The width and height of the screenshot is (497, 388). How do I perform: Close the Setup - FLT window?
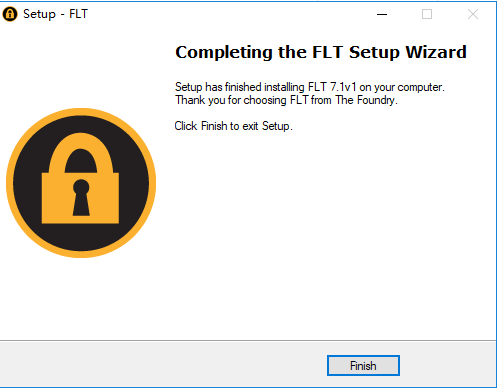pyautogui.click(x=473, y=14)
